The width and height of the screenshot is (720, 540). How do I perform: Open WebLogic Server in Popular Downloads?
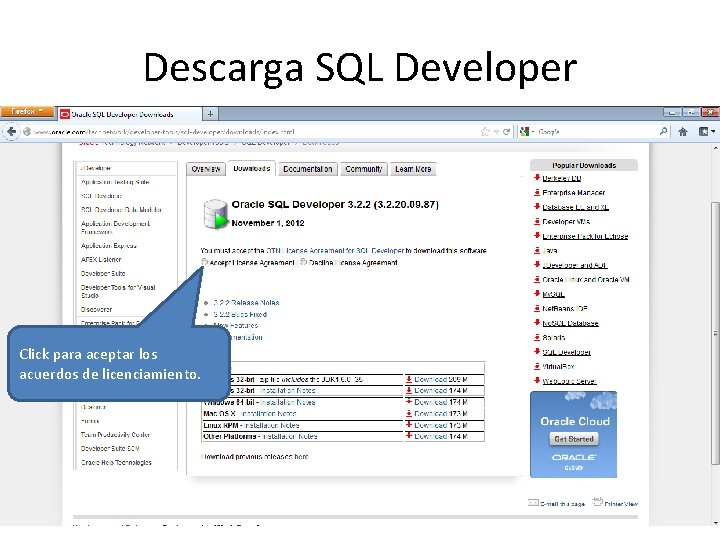click(x=569, y=381)
